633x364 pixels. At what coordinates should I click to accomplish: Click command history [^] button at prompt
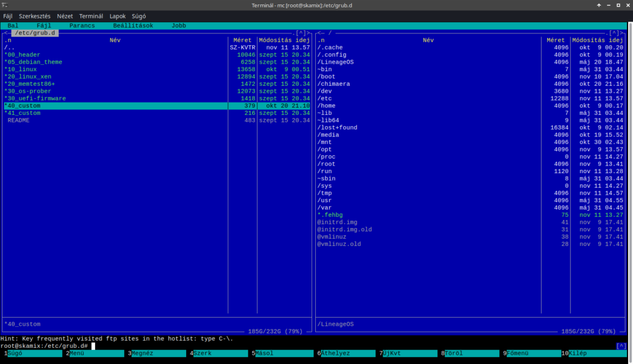coord(621,346)
